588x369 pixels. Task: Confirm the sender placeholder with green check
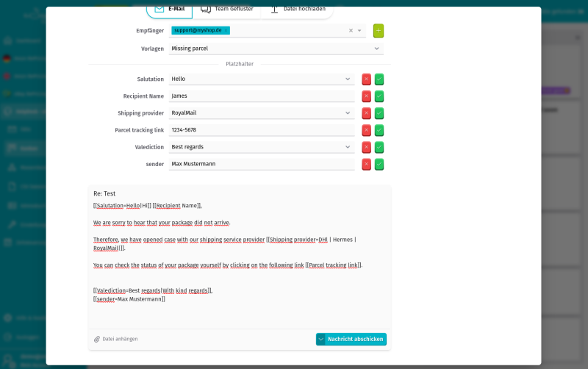(x=379, y=164)
